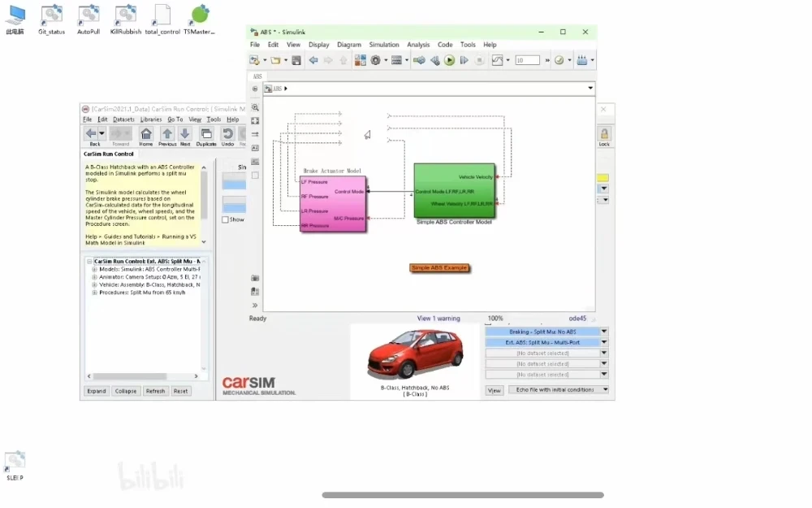
Task: Open the Datasets menu in CarSim
Action: coord(123,119)
